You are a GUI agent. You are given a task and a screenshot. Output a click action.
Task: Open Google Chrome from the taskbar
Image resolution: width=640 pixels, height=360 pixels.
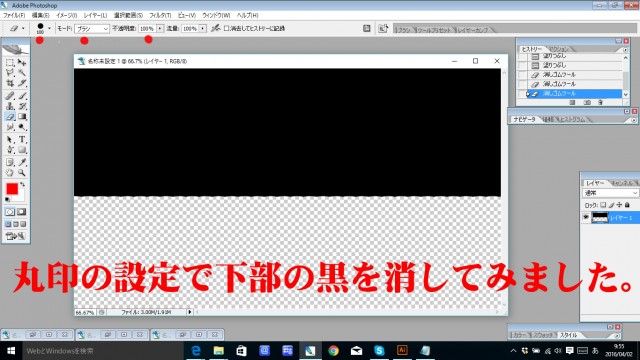tap(333, 351)
